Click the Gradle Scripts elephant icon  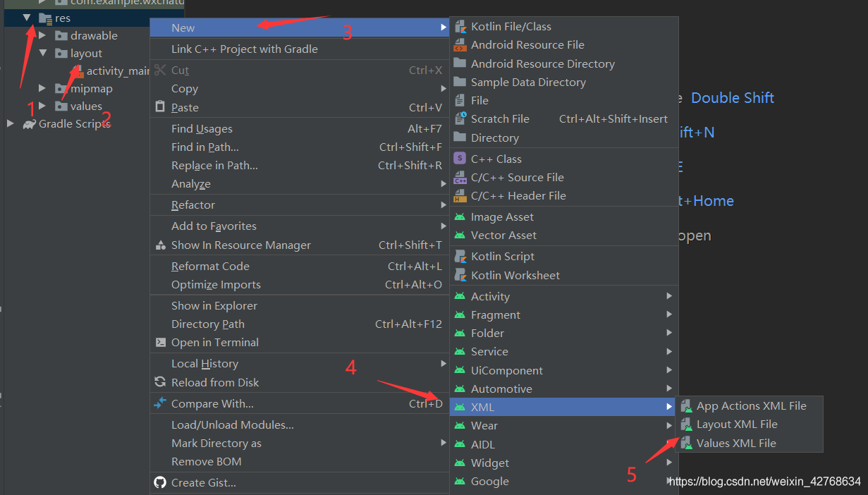pos(29,124)
